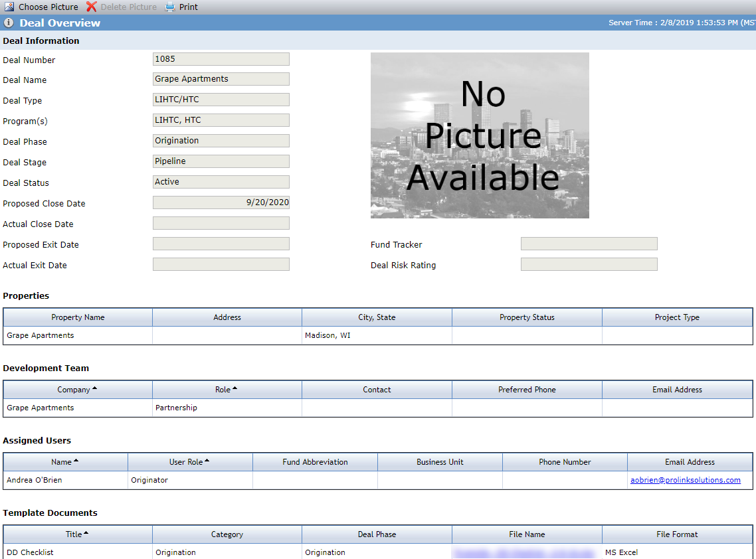
Task: Sort Development Team by Role arrow
Action: [235, 388]
